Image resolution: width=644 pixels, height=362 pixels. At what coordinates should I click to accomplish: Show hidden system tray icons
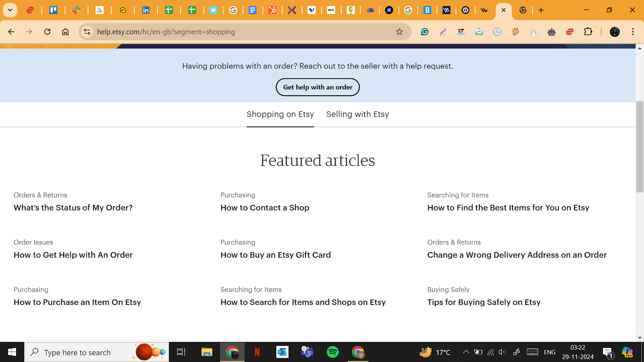pyautogui.click(x=466, y=352)
